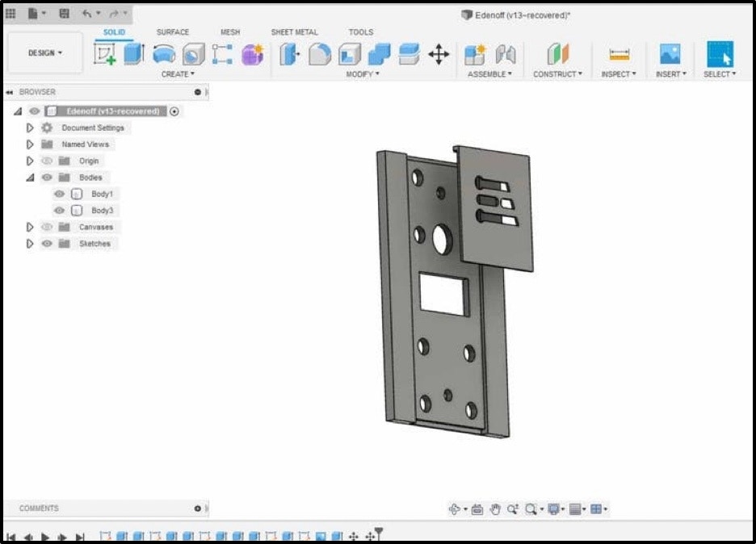The height and width of the screenshot is (544, 756).
Task: Open the MODIFY menu label
Action: 363,74
